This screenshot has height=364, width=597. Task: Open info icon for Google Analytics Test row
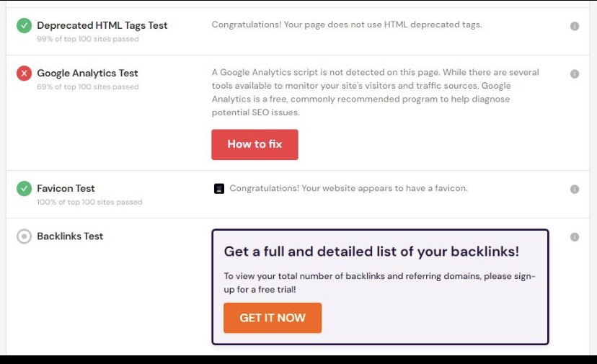[x=575, y=74]
